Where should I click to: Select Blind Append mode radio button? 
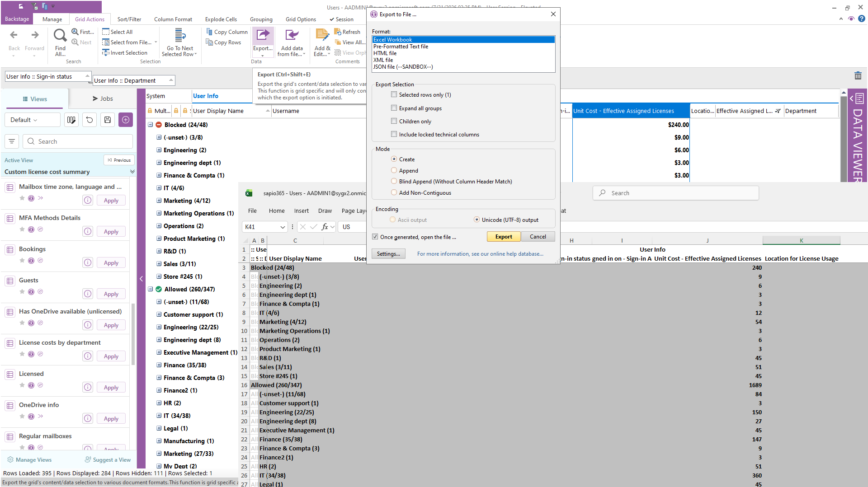pyautogui.click(x=394, y=181)
